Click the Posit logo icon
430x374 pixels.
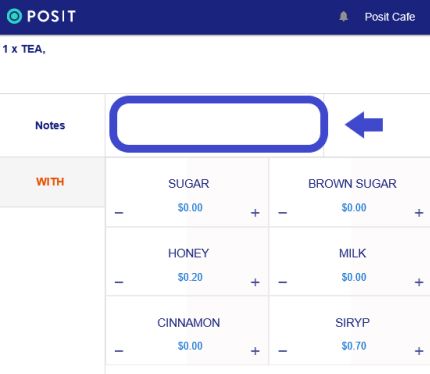(14, 16)
